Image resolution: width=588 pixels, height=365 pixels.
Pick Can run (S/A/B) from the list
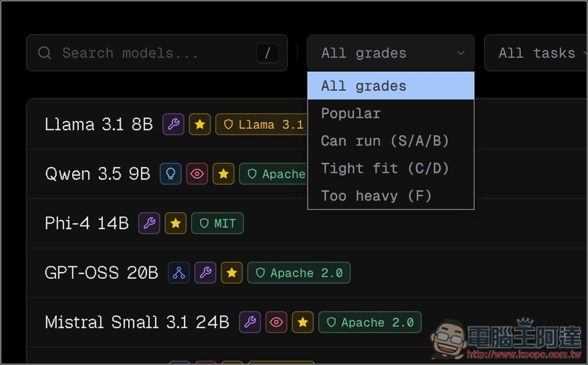pos(390,141)
